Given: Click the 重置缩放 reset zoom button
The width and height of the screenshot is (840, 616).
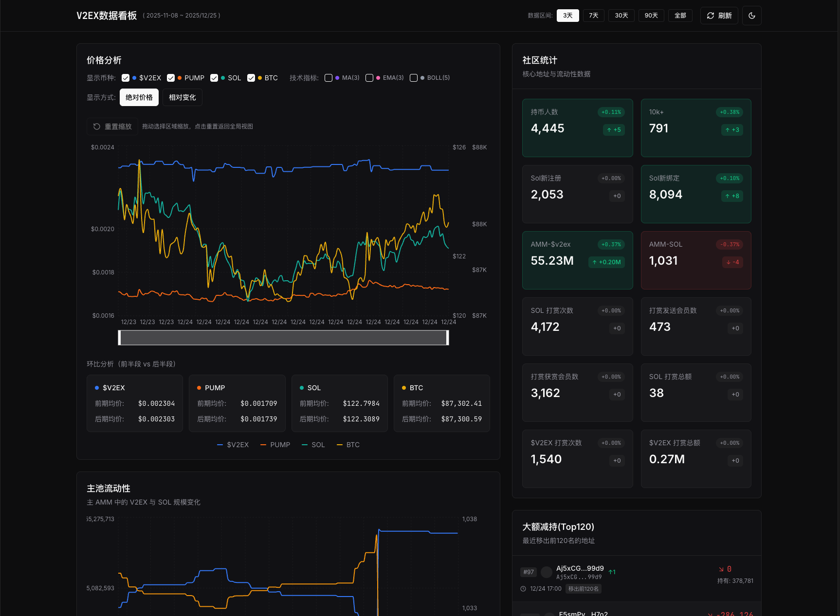Looking at the screenshot, I should pyautogui.click(x=112, y=127).
